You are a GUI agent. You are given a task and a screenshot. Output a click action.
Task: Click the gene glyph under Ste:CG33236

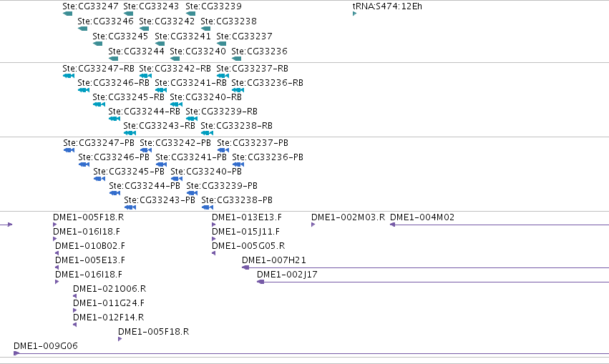pos(237,59)
